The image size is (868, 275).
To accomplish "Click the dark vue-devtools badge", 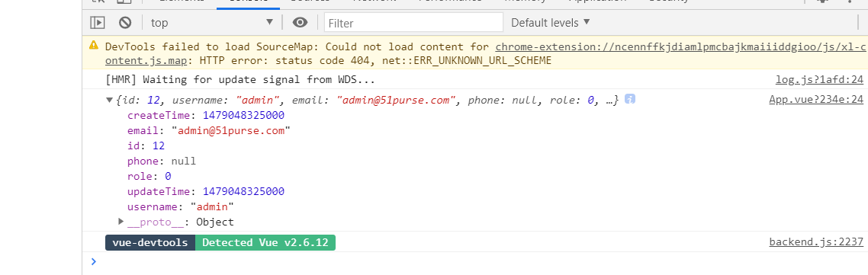I will point(150,243).
